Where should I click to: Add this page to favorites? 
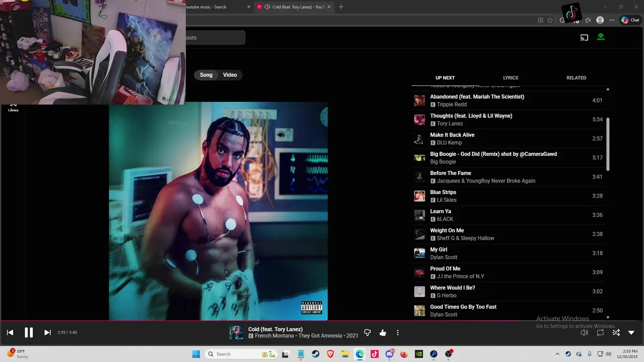[x=550, y=20]
